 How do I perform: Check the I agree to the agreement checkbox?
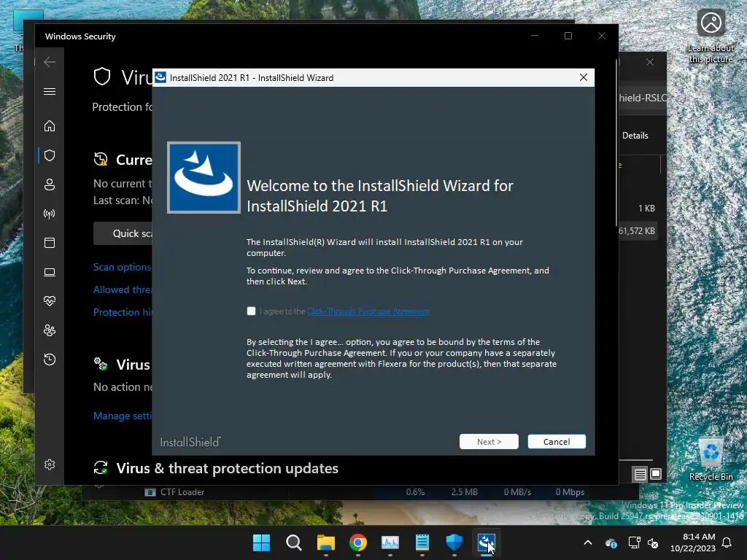click(x=251, y=311)
